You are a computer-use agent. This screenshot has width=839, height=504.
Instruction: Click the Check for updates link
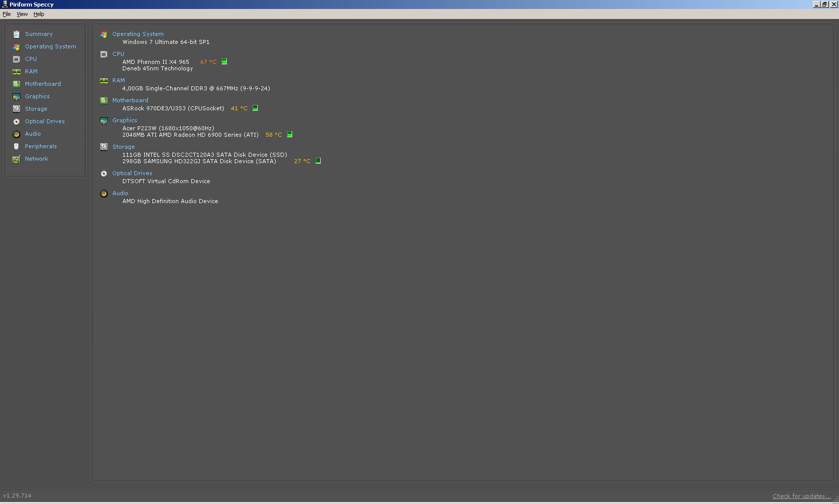[x=802, y=496]
